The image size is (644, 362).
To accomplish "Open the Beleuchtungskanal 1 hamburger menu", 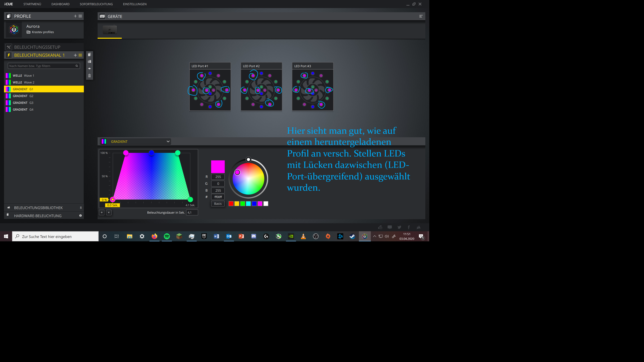I will tap(80, 55).
